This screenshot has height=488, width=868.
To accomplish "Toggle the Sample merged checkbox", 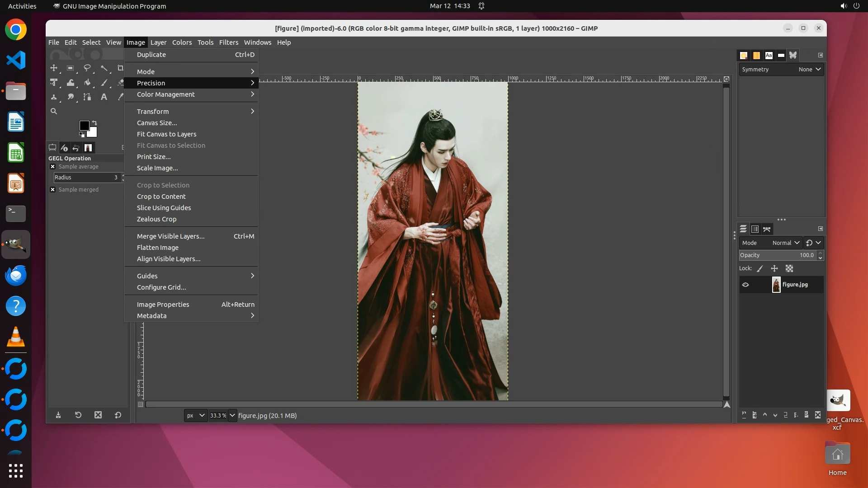I will [x=52, y=190].
